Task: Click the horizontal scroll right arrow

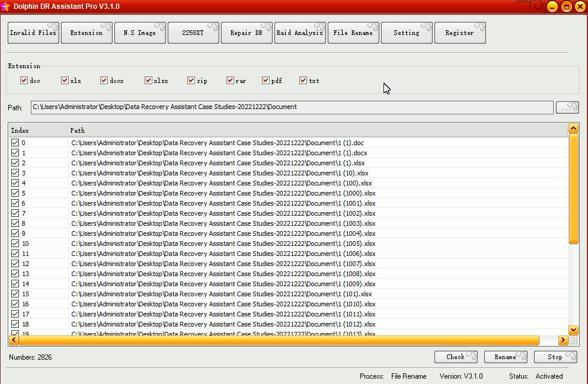Action: [x=563, y=340]
